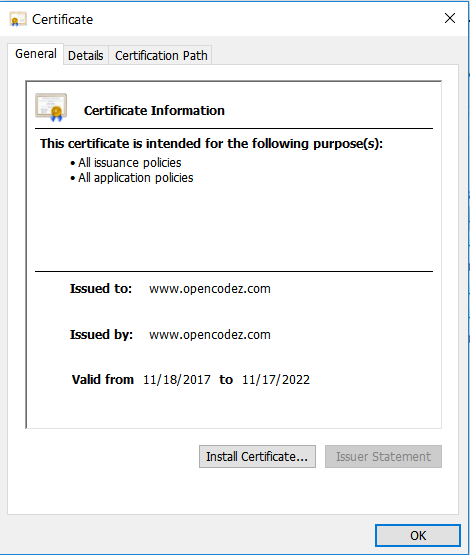Click the expiry date 11/17/2022
The width and height of the screenshot is (470, 555).
(x=276, y=380)
